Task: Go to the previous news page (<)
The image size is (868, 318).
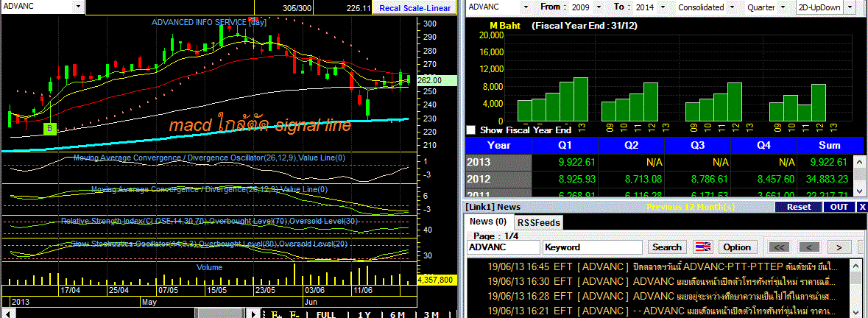Action: pyautogui.click(x=809, y=247)
